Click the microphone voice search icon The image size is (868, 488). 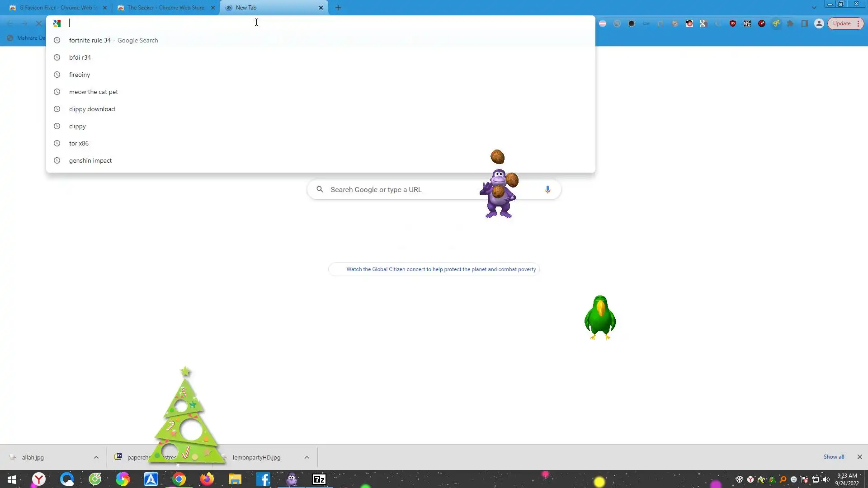(x=547, y=189)
